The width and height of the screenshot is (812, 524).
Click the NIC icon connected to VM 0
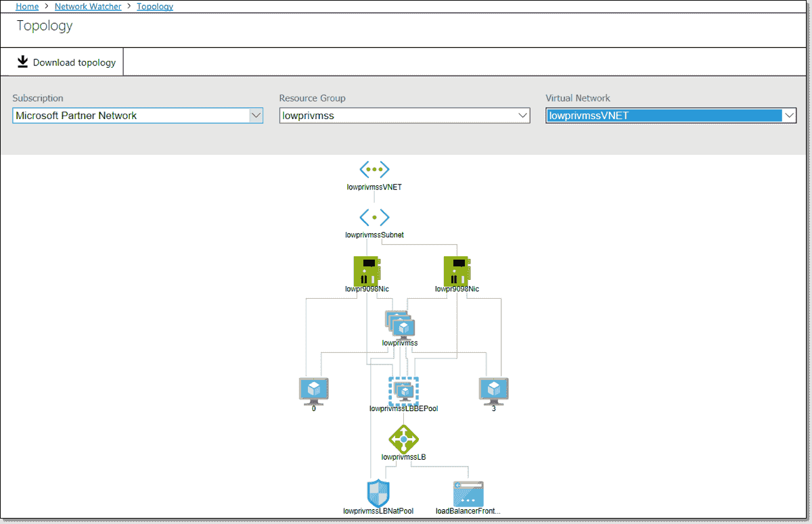tap(367, 270)
